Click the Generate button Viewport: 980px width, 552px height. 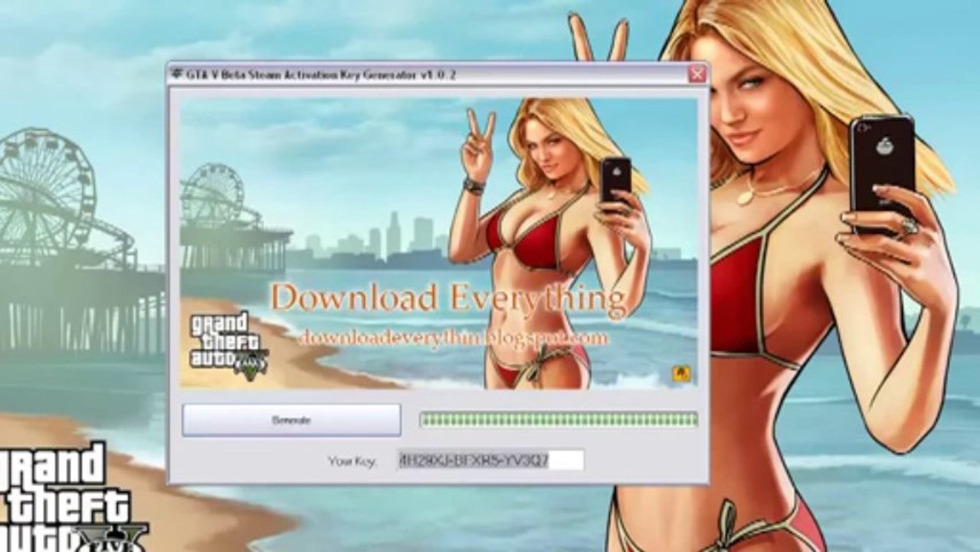click(x=291, y=420)
